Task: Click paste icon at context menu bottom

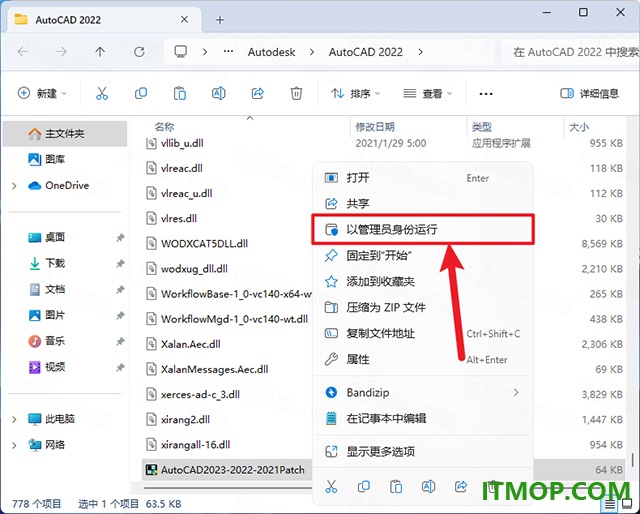Action: (396, 486)
